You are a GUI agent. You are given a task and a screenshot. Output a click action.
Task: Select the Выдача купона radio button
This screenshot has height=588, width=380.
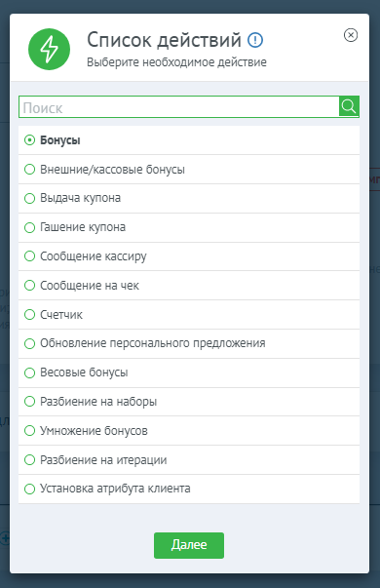tap(29, 198)
